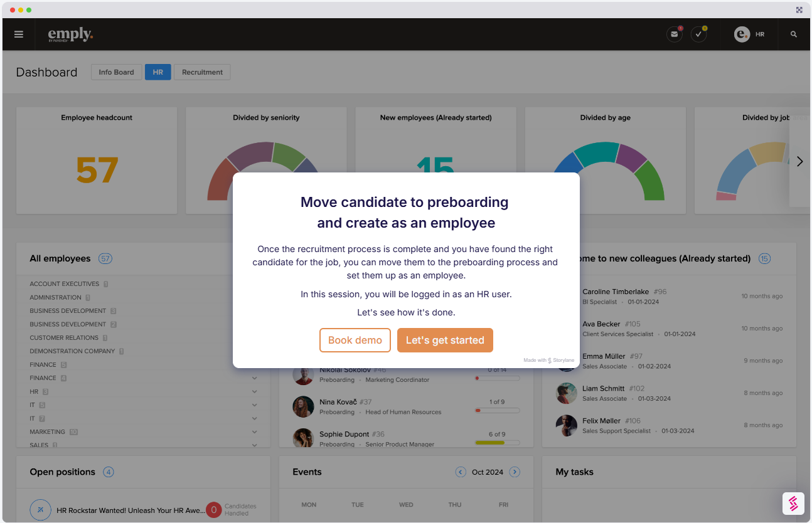
Task: Expand the MARKETING department row
Action: [255, 432]
